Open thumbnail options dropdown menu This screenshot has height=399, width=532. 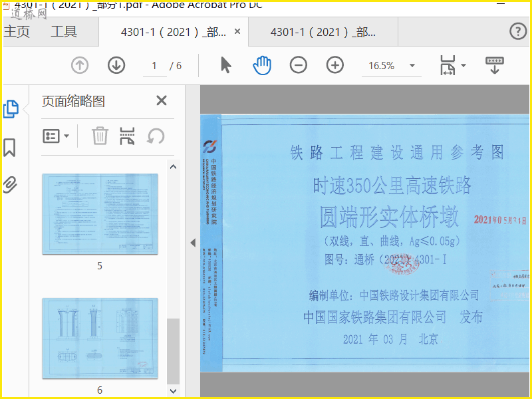pyautogui.click(x=56, y=136)
